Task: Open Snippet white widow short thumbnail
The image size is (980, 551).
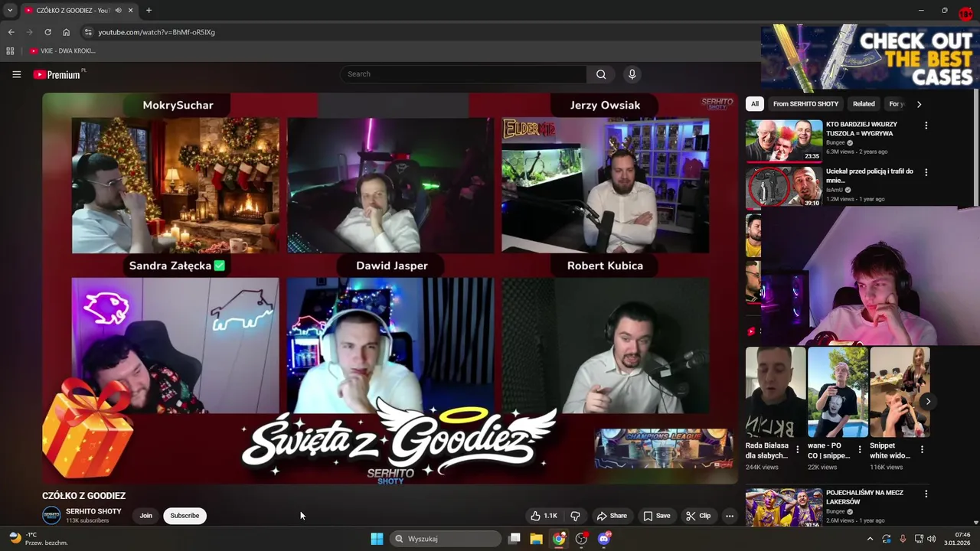Action: click(x=900, y=392)
